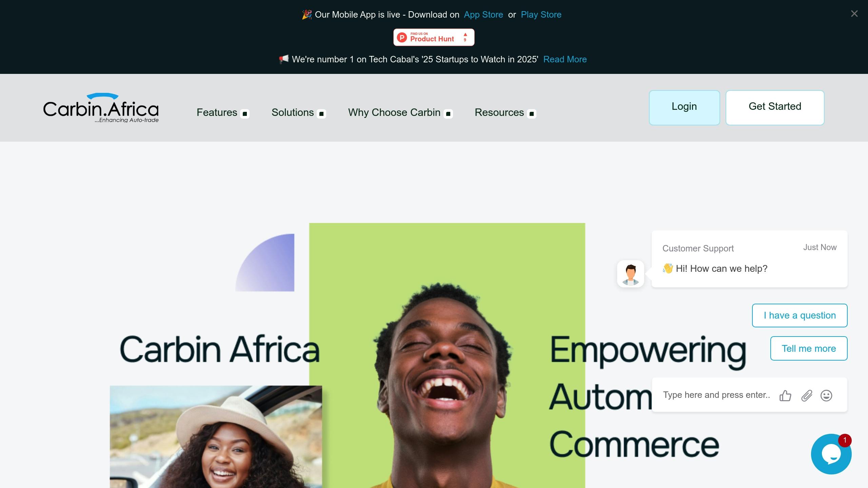Open the Resources menu
Image resolution: width=868 pixels, height=488 pixels.
(x=505, y=113)
